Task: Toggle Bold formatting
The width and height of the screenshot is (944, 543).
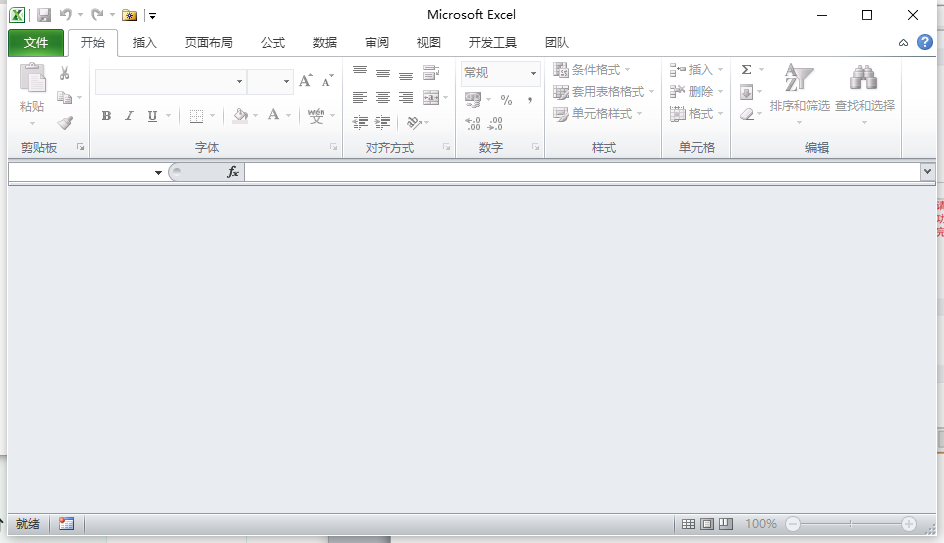Action: (107, 116)
